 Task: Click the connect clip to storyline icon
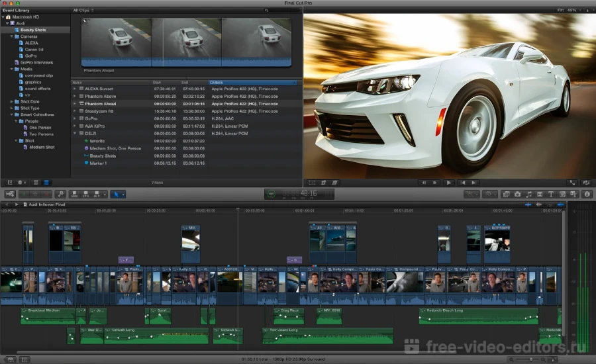point(74,194)
